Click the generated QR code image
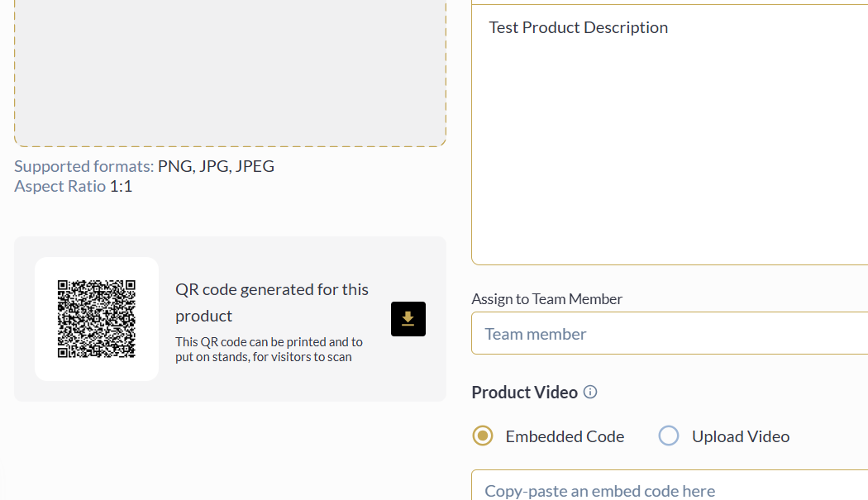Image resolution: width=868 pixels, height=500 pixels. [x=97, y=319]
